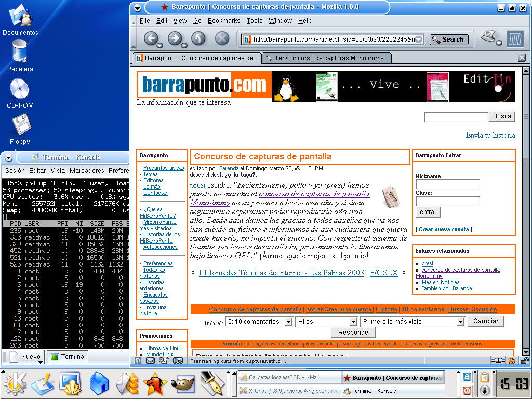Click the lock screen icon in panel
532x399 pixels.
(x=467, y=377)
